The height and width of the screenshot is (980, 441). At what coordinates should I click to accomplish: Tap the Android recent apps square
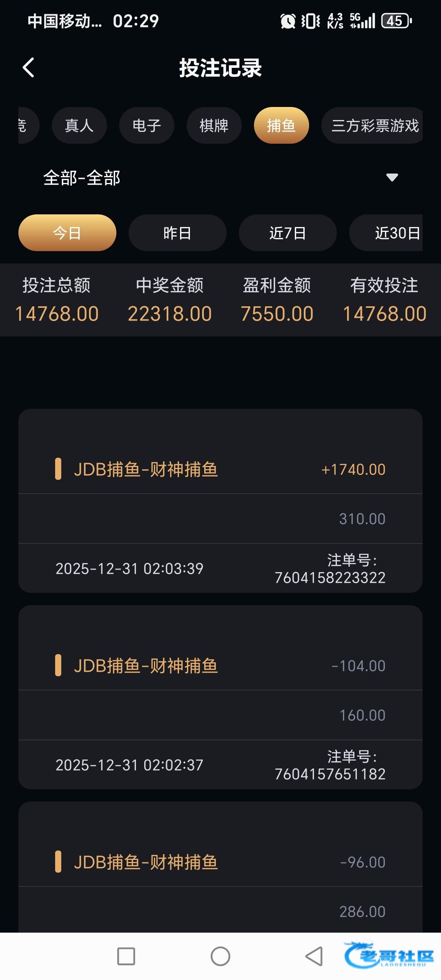point(126,956)
